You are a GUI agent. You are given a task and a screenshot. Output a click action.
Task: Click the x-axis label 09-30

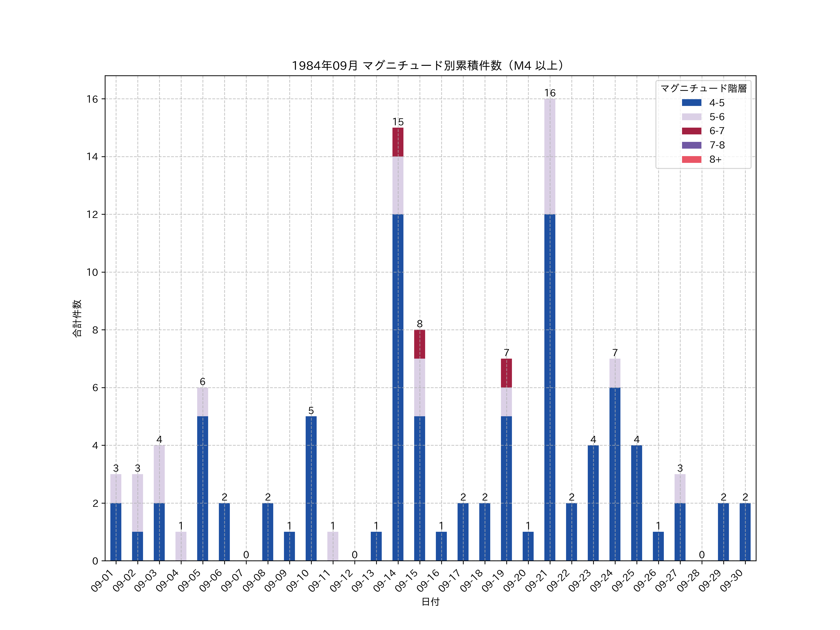point(732,581)
